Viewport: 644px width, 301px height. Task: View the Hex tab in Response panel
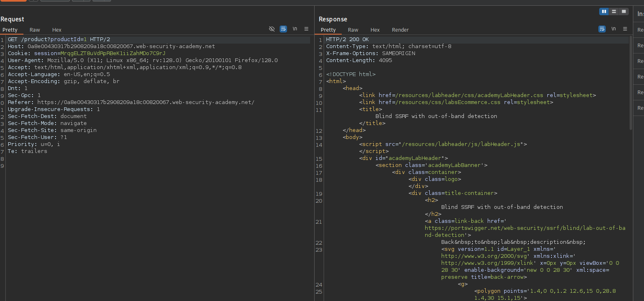375,30
